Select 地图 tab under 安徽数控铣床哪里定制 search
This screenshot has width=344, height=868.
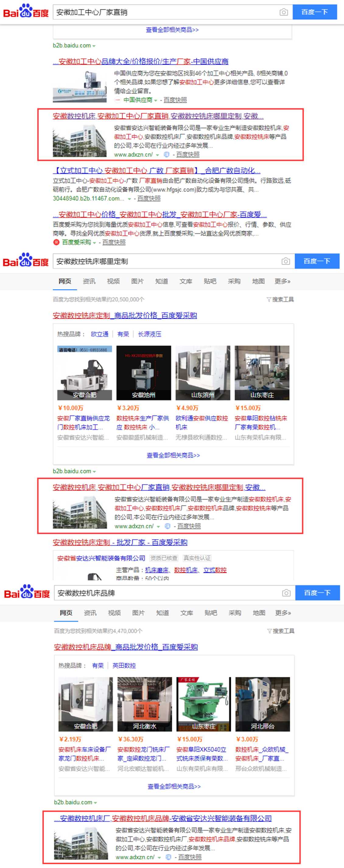coord(258,281)
